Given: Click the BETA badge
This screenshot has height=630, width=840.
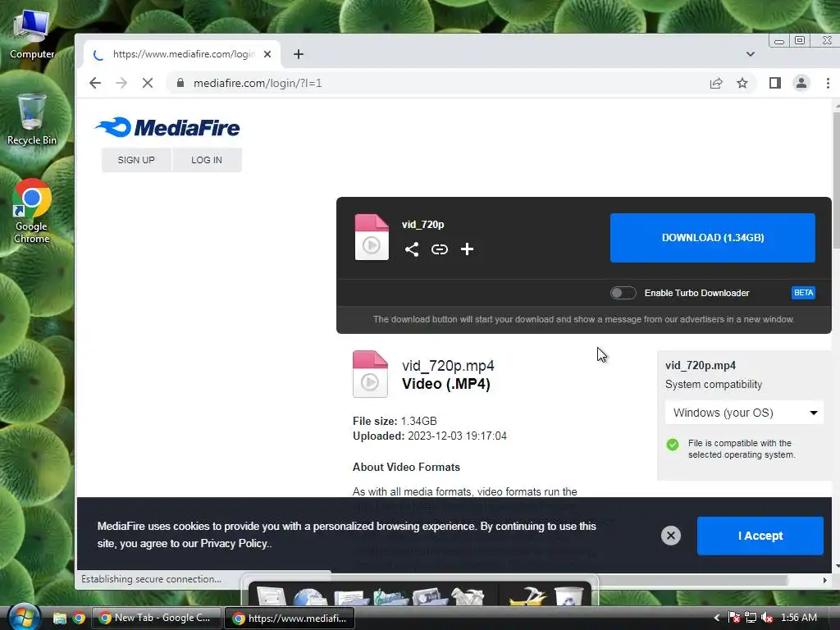Looking at the screenshot, I should 803,293.
